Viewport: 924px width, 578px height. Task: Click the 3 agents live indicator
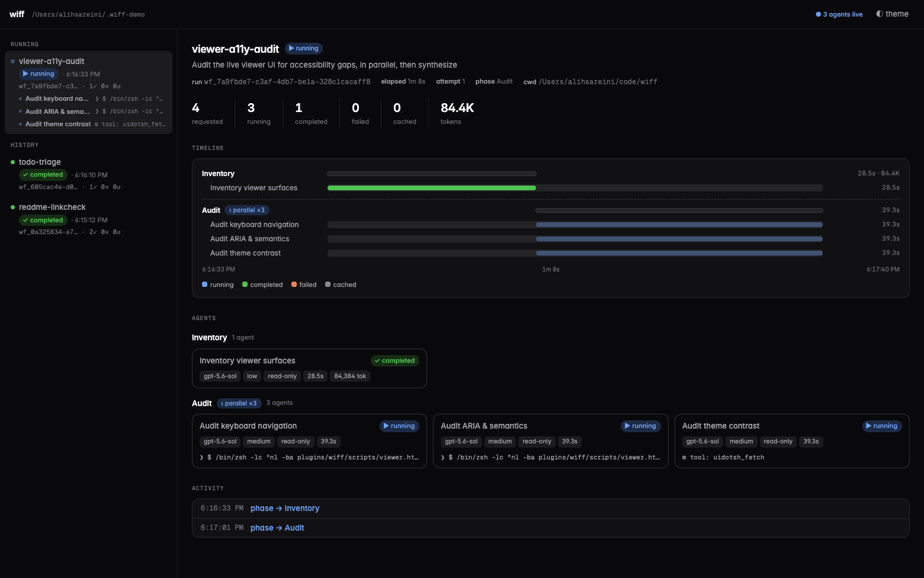(839, 14)
